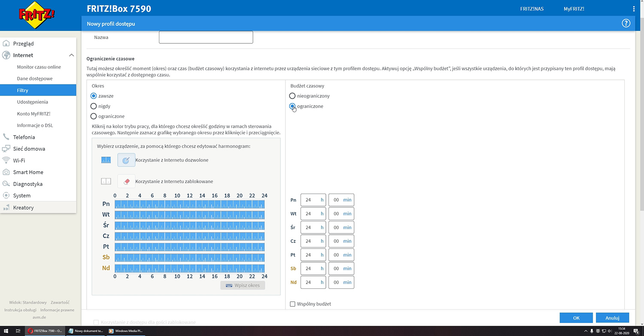Open Smart Home section in sidebar
The image size is (644, 336).
(x=28, y=172)
